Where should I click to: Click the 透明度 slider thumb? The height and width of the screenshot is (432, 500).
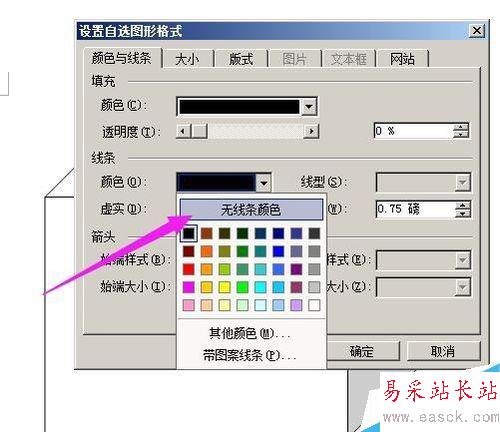click(x=199, y=131)
